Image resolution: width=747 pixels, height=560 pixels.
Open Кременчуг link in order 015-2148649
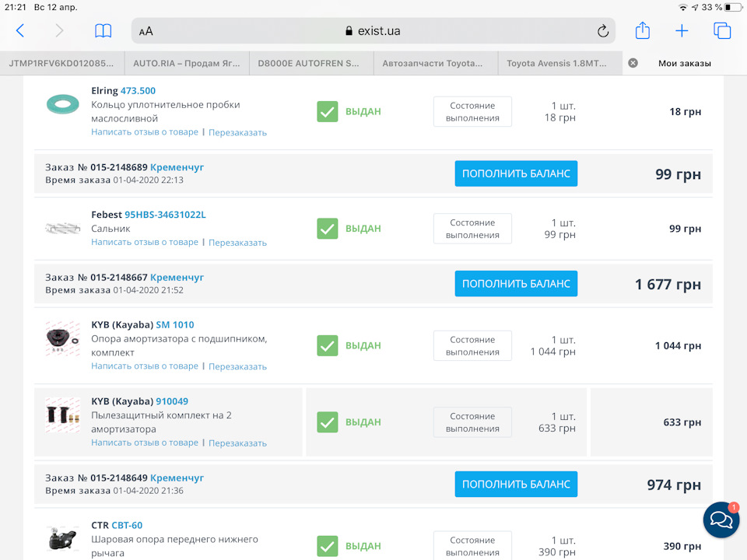[177, 478]
